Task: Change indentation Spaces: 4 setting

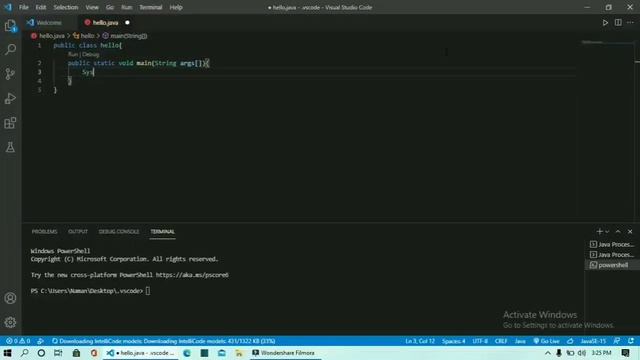Action: point(453,341)
